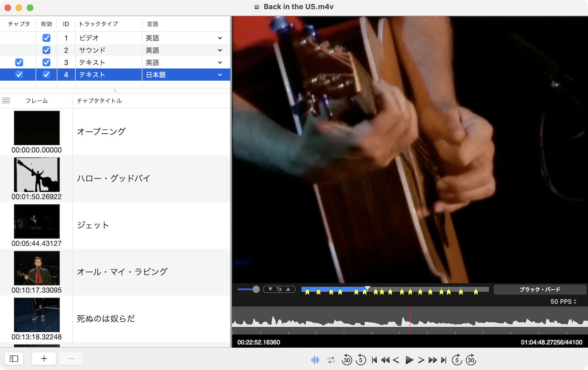Add a new chapter with the plus button
Image resolution: width=588 pixels, height=370 pixels.
pyautogui.click(x=44, y=359)
